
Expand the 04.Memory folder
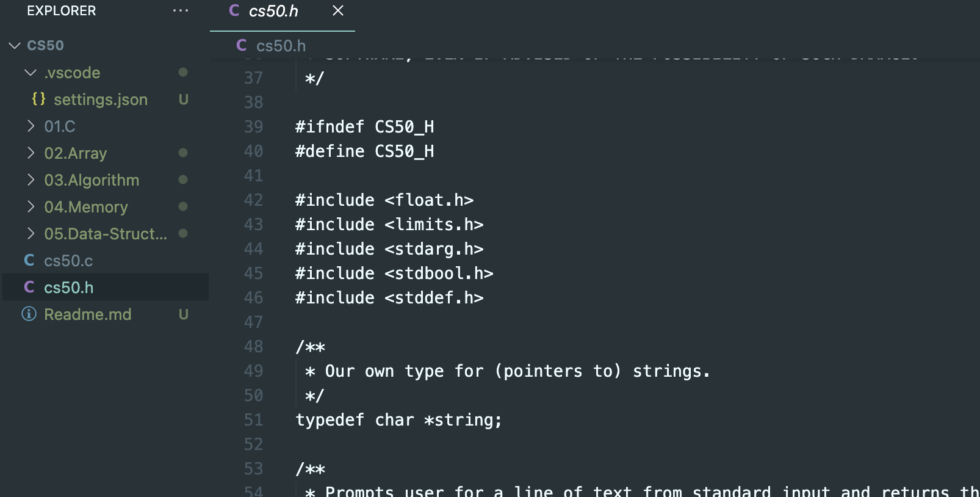click(31, 206)
